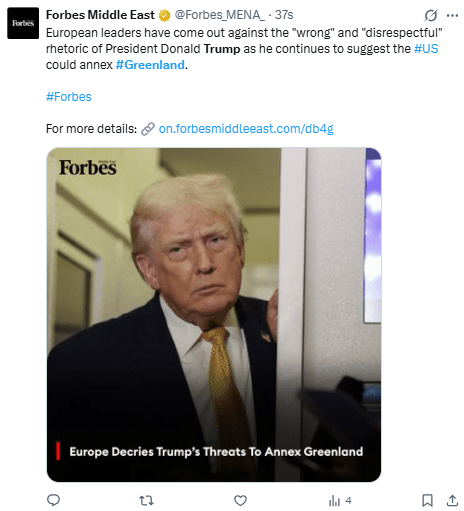Follow the on.forbesmiddleeast.com/db4g link
Screen dimensions: 464x511
click(246, 129)
